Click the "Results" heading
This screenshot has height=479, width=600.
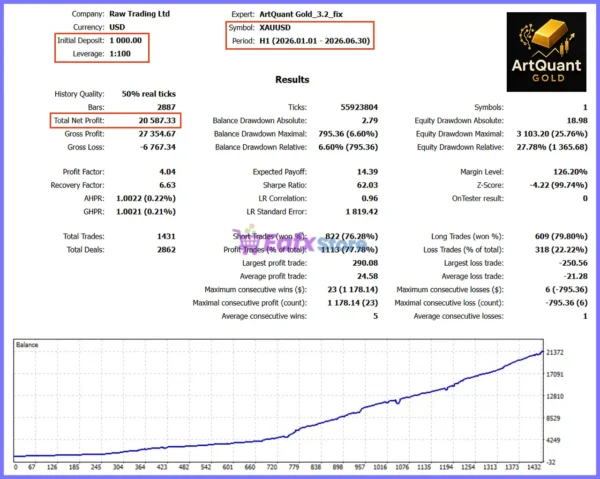pos(292,80)
